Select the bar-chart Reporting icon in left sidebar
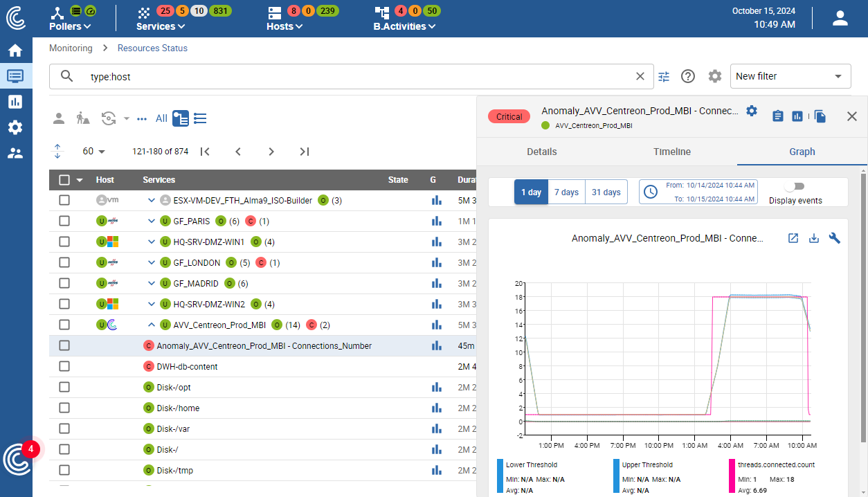The width and height of the screenshot is (868, 497). [15, 101]
